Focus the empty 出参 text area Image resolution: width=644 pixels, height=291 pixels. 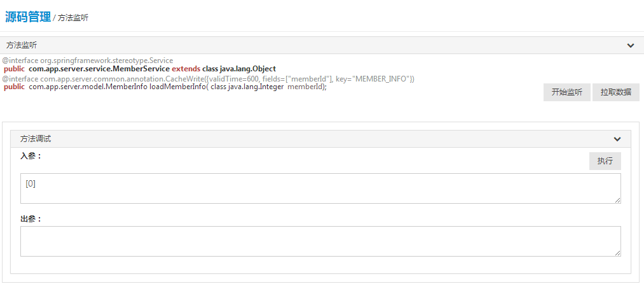(x=320, y=241)
